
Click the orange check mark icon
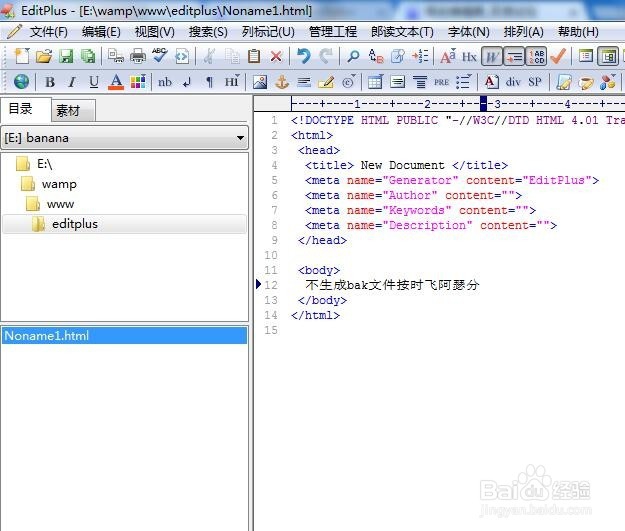(558, 56)
